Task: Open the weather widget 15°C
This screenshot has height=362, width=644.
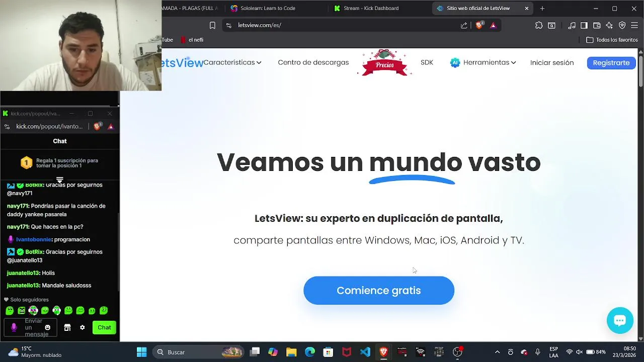Action: (35, 352)
